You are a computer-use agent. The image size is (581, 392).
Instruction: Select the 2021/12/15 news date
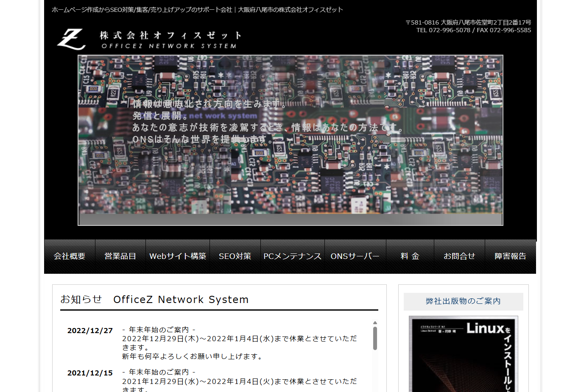(x=90, y=373)
